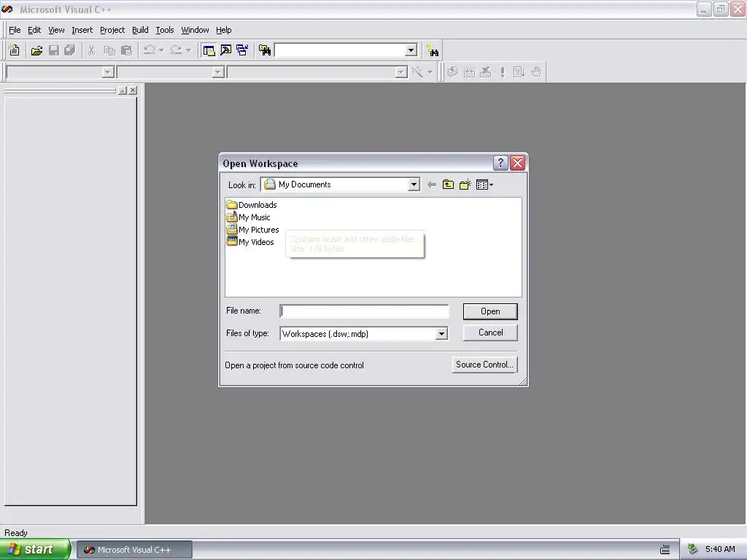Click the Find in Files toolbar icon
Viewport: 747px width, 560px height.
[265, 50]
